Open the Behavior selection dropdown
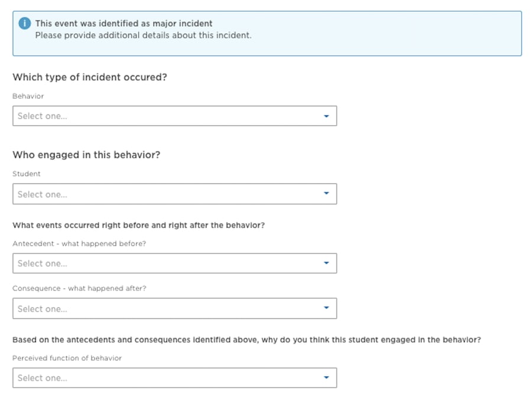The height and width of the screenshot is (395, 532). (x=174, y=116)
